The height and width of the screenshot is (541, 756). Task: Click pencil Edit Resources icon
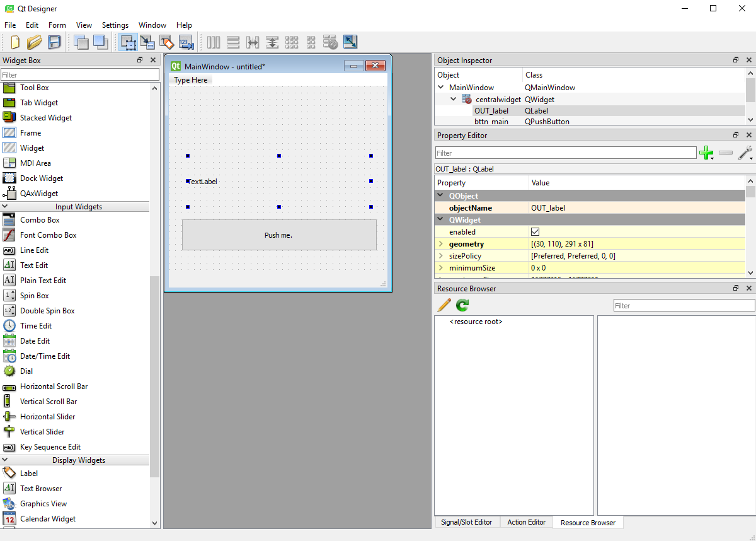[x=444, y=305]
